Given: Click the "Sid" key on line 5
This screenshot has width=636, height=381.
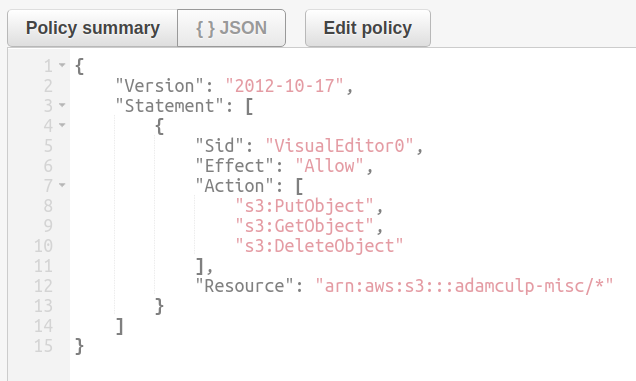Looking at the screenshot, I should point(219,146).
